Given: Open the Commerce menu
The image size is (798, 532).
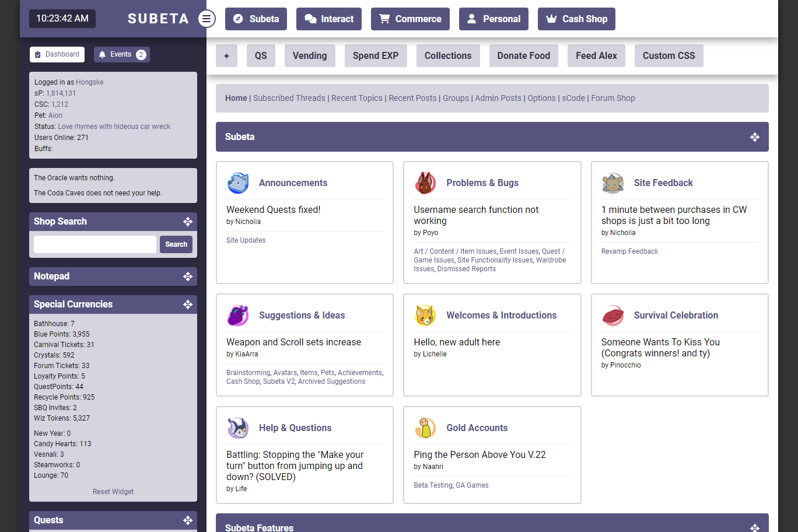Looking at the screenshot, I should click(410, 19).
